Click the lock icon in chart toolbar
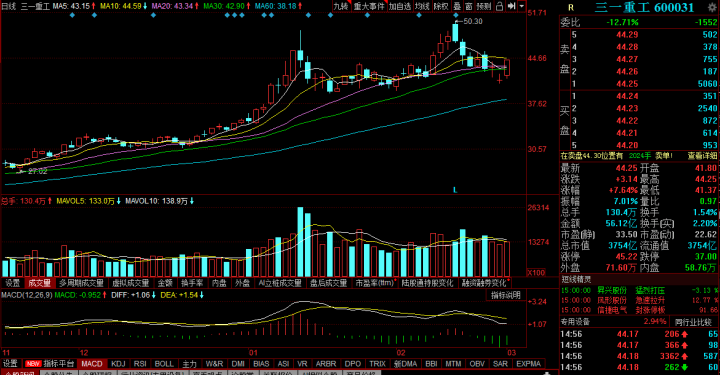Screen dimensions: 720x375 click(x=499, y=6)
